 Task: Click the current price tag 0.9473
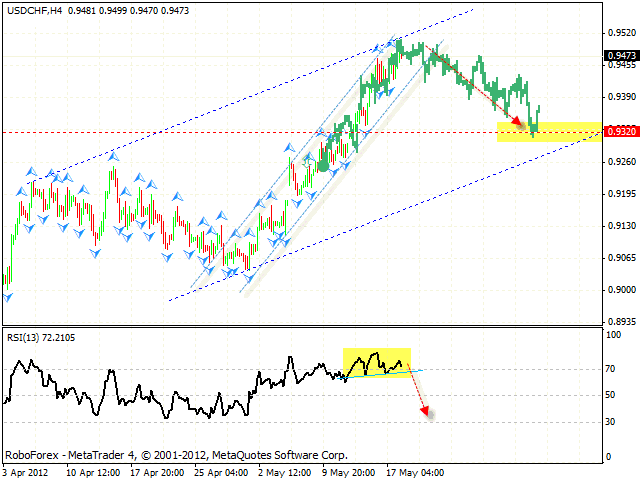(621, 56)
